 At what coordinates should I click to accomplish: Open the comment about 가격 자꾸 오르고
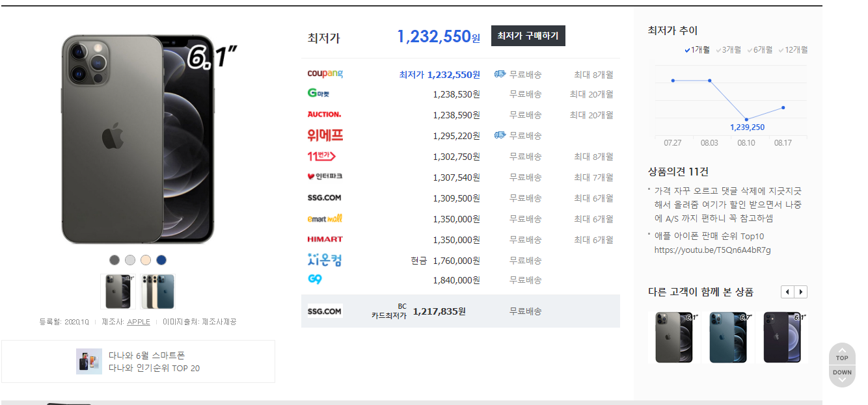click(x=727, y=205)
